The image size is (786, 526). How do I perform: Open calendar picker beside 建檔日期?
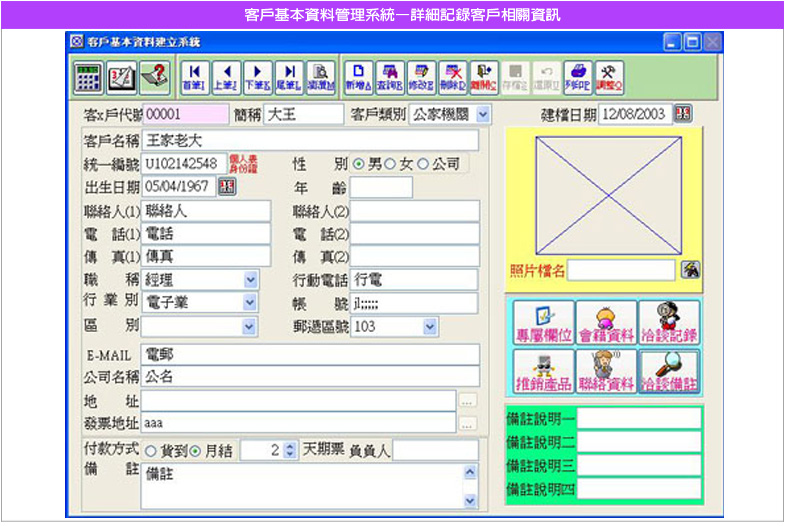(x=683, y=113)
